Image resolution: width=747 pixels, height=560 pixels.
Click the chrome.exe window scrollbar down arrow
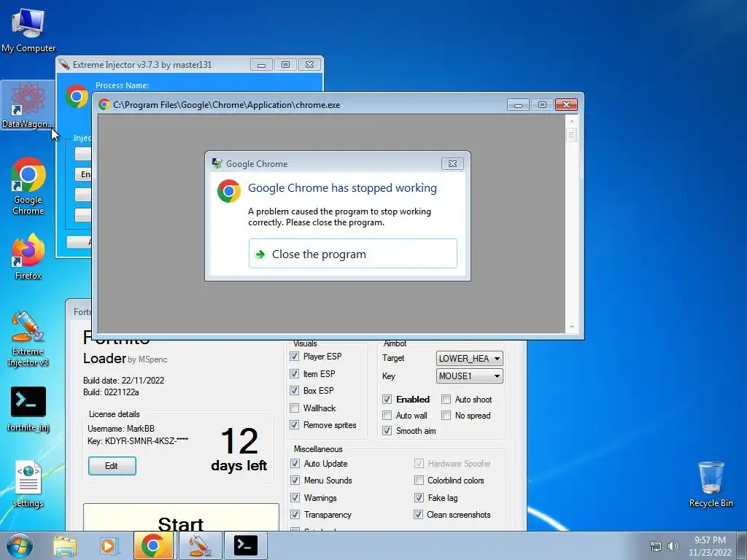pyautogui.click(x=572, y=327)
